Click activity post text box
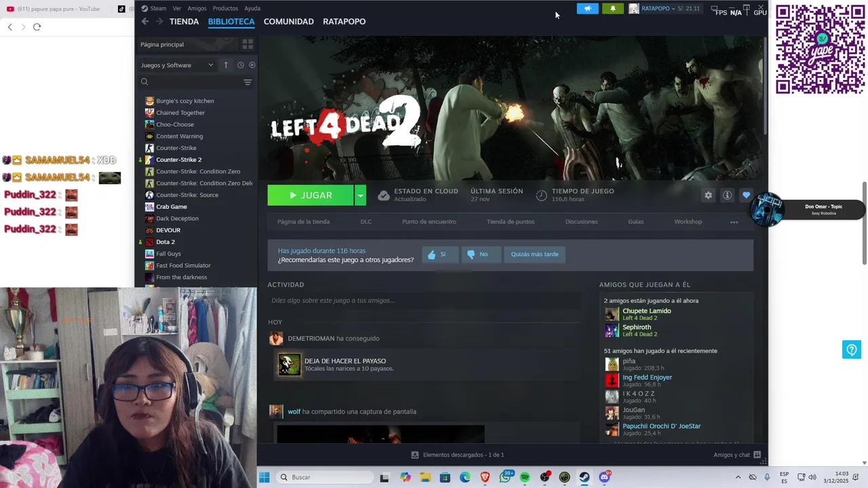 [424, 300]
